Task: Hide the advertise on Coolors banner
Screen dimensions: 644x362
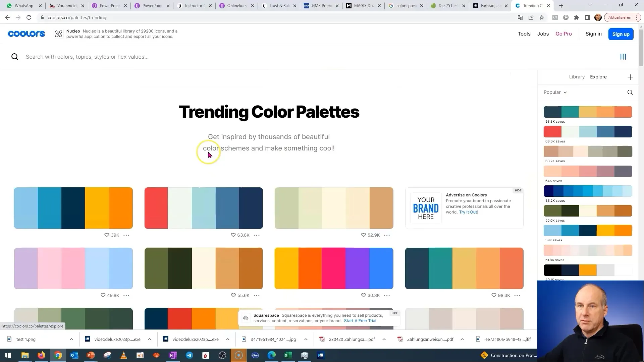Action: point(518,190)
